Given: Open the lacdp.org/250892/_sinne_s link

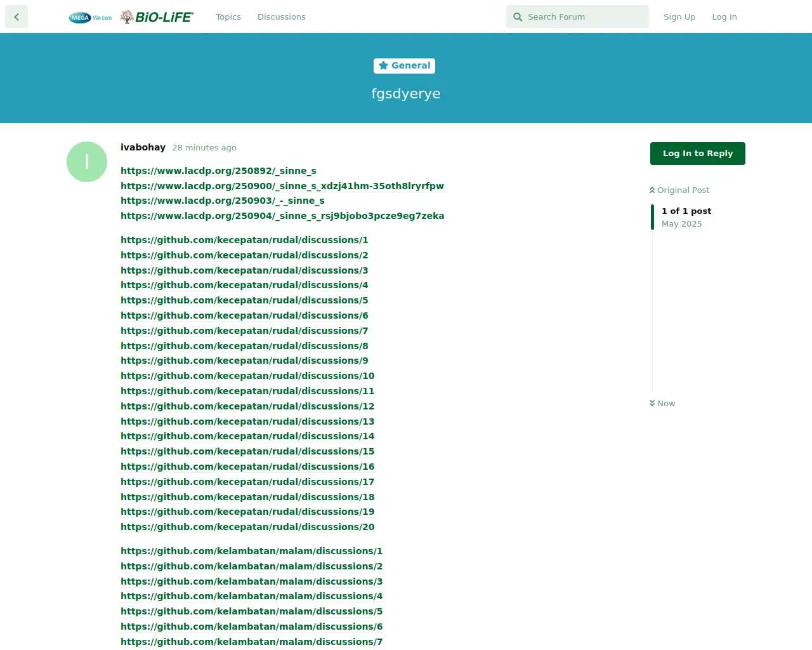Looking at the screenshot, I should point(218,171).
